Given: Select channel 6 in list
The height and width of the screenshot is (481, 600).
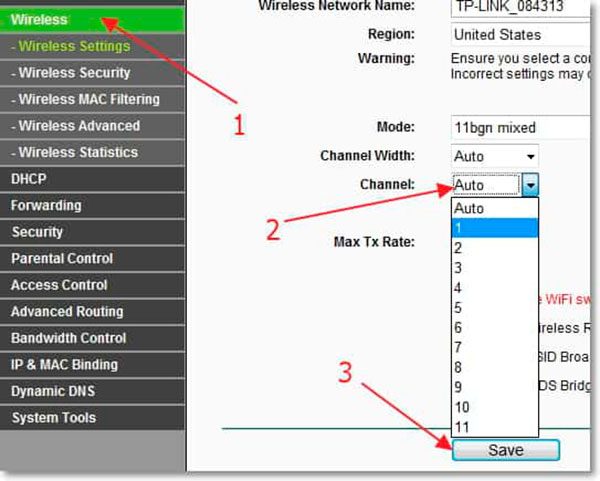Looking at the screenshot, I should tap(495, 328).
